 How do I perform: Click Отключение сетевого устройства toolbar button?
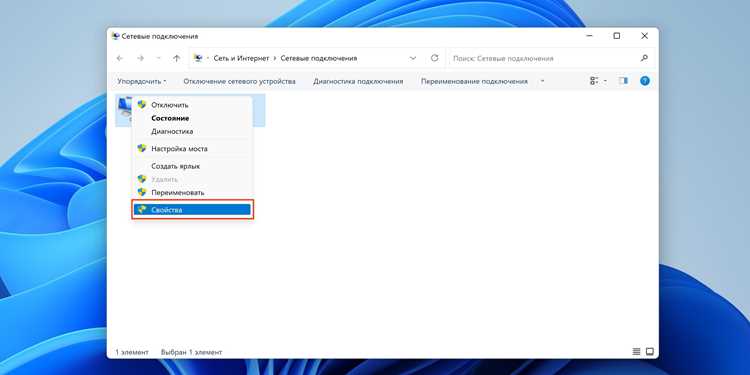pos(239,81)
